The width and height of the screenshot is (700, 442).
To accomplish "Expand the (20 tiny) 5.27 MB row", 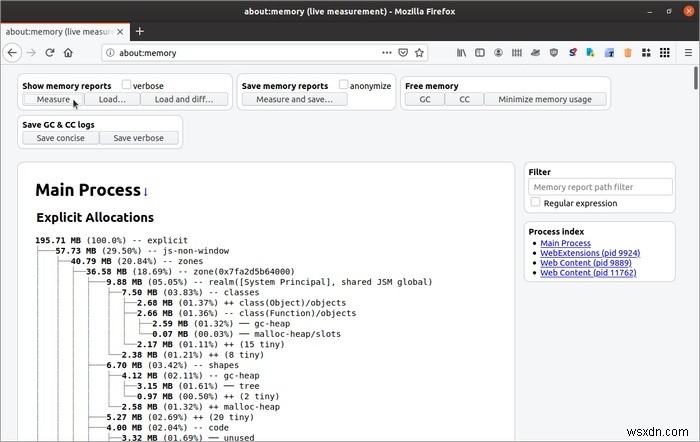I will [180, 417].
